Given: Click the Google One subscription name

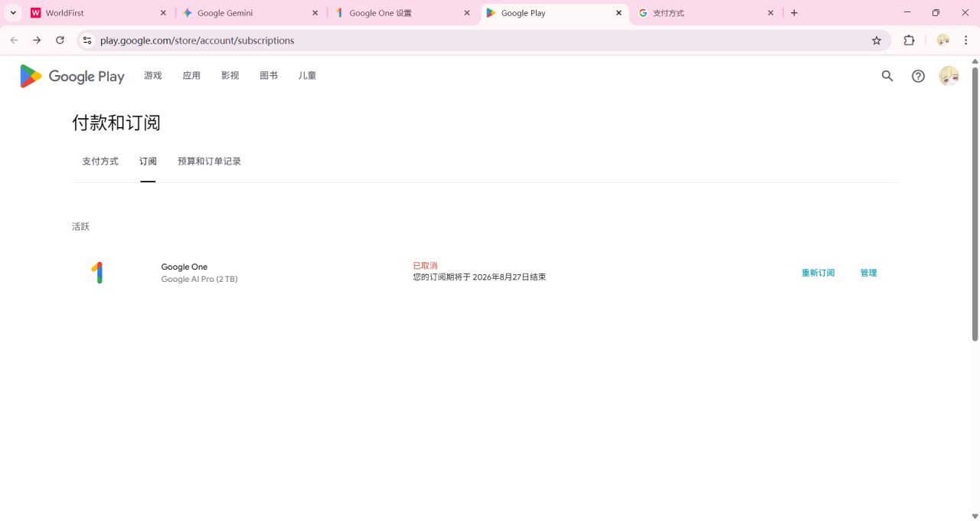Looking at the screenshot, I should (185, 267).
